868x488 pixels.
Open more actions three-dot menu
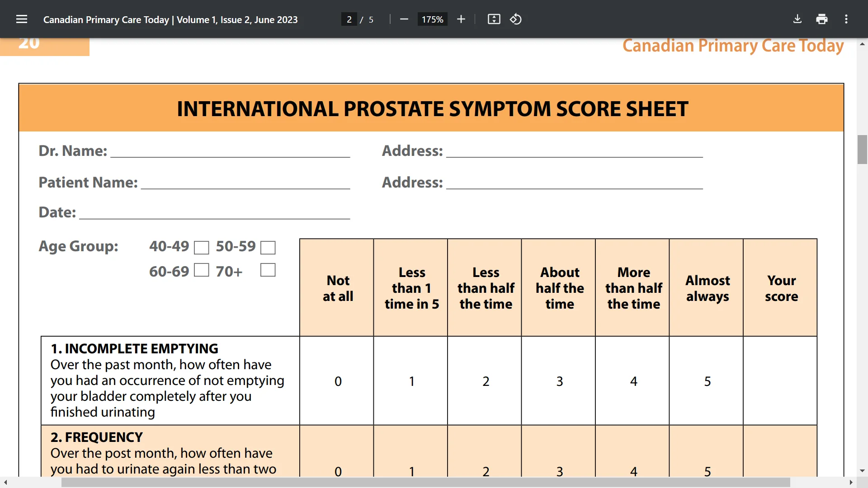pos(846,19)
